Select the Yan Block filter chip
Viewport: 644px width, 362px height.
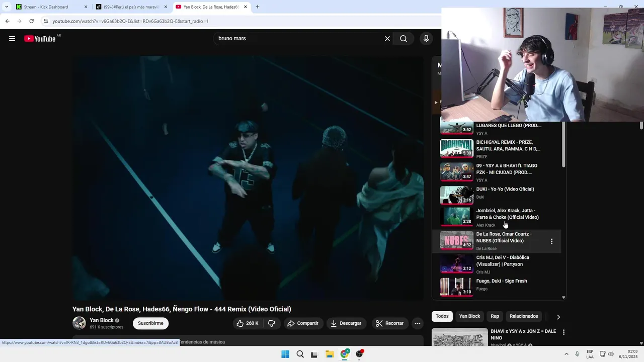469,316
